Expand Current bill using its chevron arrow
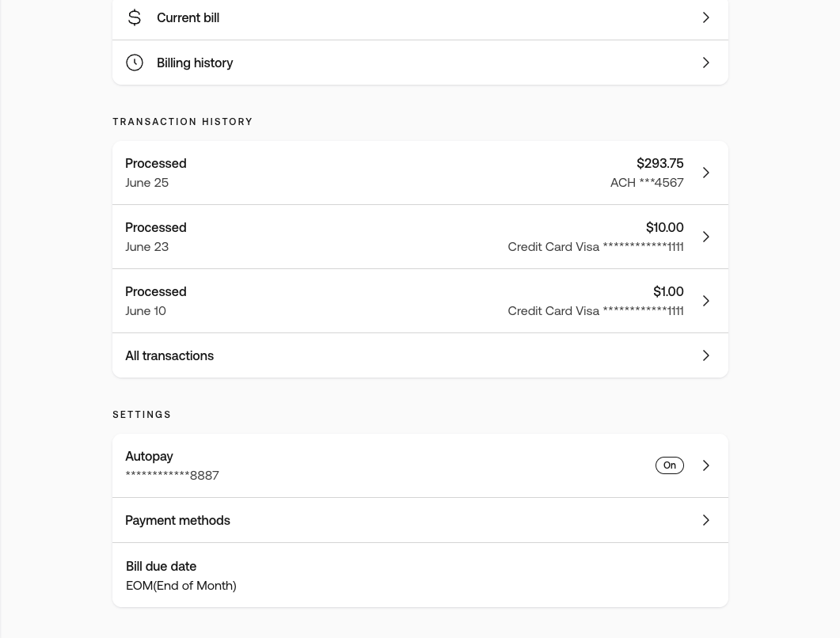The width and height of the screenshot is (840, 638). [705, 17]
